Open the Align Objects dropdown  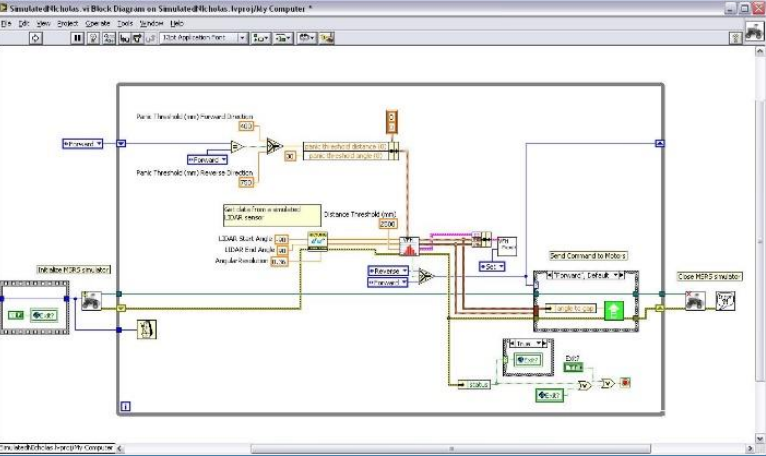click(x=261, y=38)
